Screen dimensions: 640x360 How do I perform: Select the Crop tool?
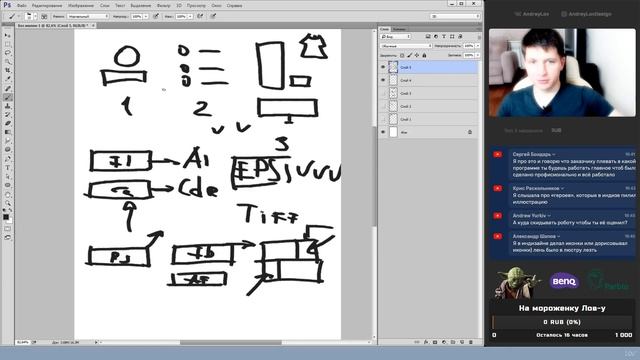7,71
